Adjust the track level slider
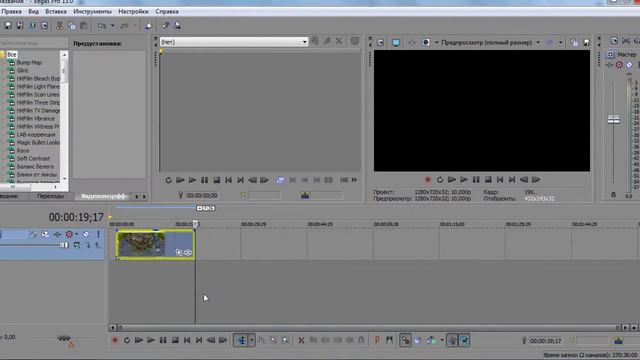Screen dimensions: 640x360 pyautogui.click(x=64, y=245)
